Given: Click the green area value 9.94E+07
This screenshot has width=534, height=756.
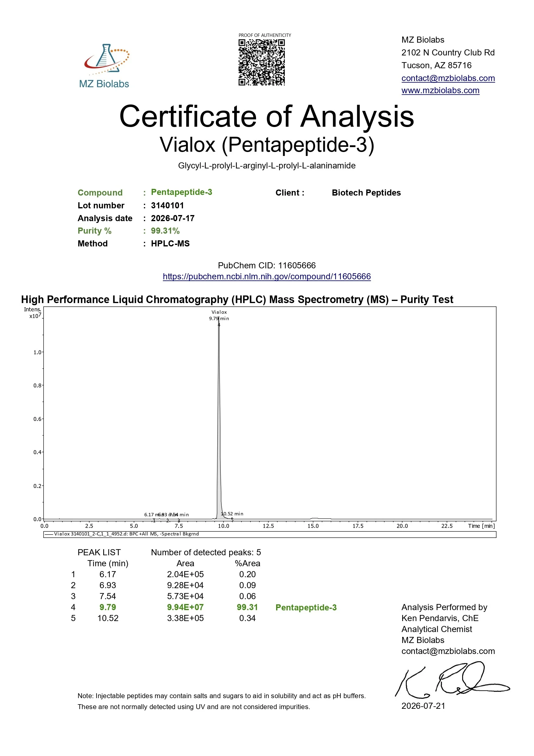Looking at the screenshot, I should coord(185,607).
